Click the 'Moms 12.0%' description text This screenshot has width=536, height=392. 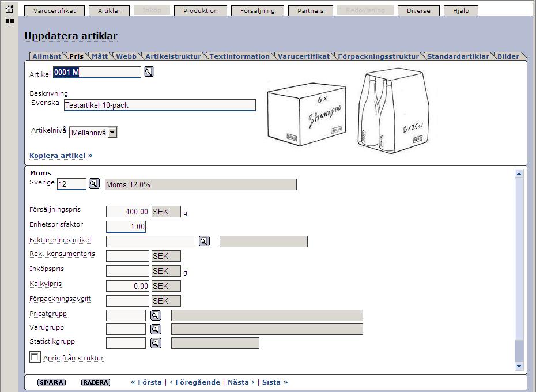pyautogui.click(x=128, y=184)
